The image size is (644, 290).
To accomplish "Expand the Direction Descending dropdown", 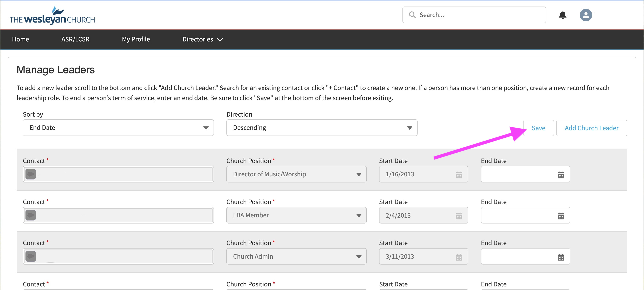I will (x=322, y=128).
